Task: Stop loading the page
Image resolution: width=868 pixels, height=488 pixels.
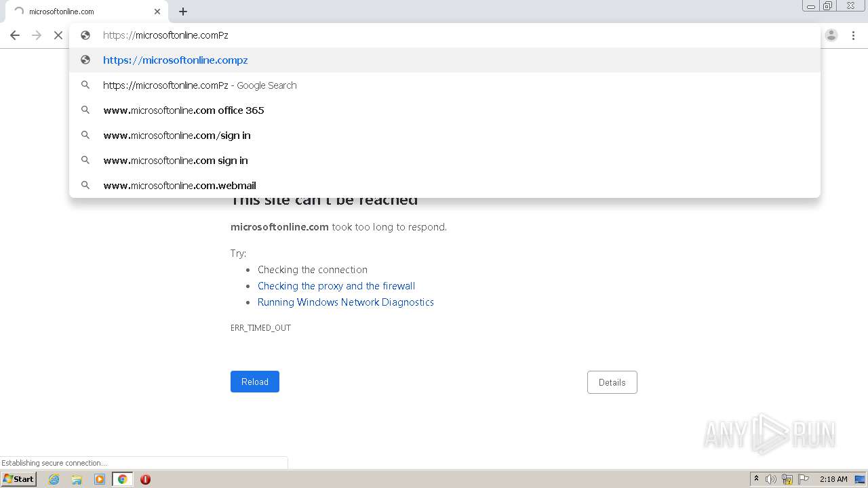Action: click(58, 35)
